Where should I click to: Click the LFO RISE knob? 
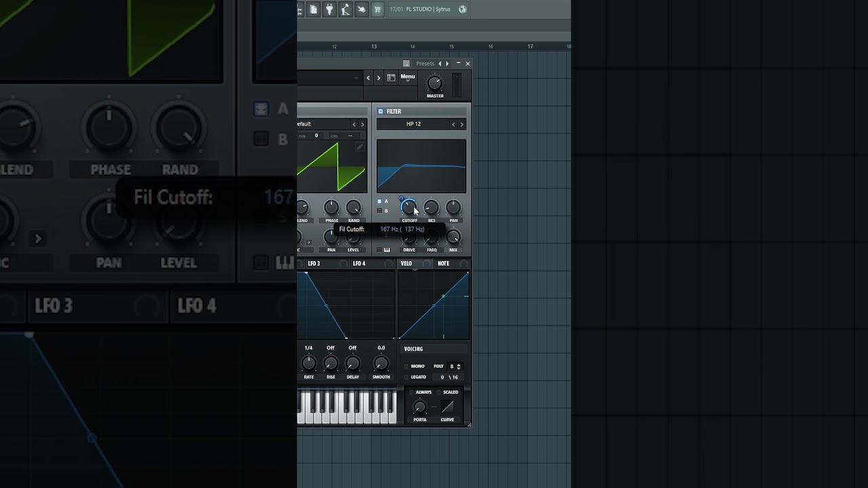point(331,363)
